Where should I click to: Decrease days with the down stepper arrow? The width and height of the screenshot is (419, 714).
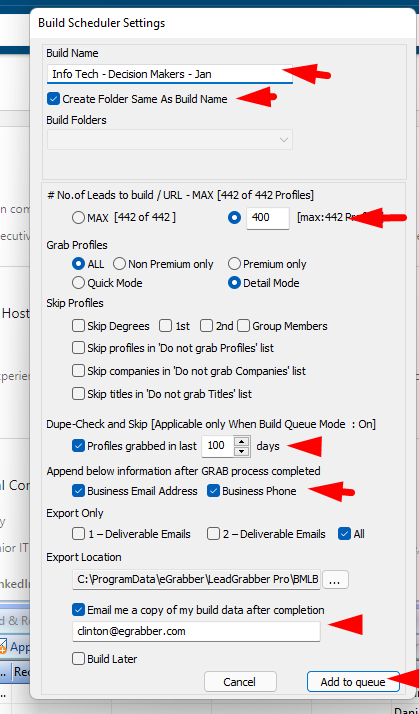tap(244, 451)
